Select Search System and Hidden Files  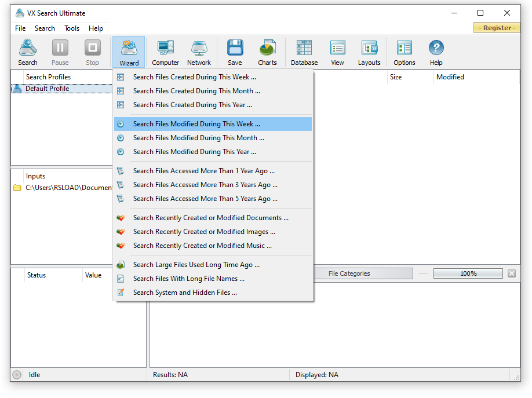[x=213, y=292]
